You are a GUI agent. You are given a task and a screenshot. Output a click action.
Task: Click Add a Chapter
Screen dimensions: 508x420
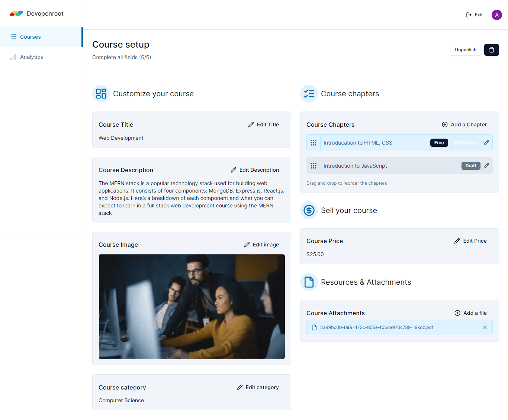(x=464, y=125)
